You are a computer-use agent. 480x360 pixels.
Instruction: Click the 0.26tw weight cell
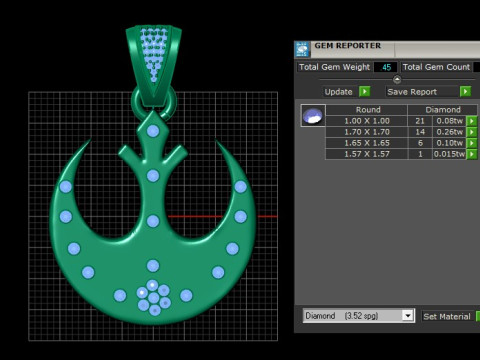point(449,132)
